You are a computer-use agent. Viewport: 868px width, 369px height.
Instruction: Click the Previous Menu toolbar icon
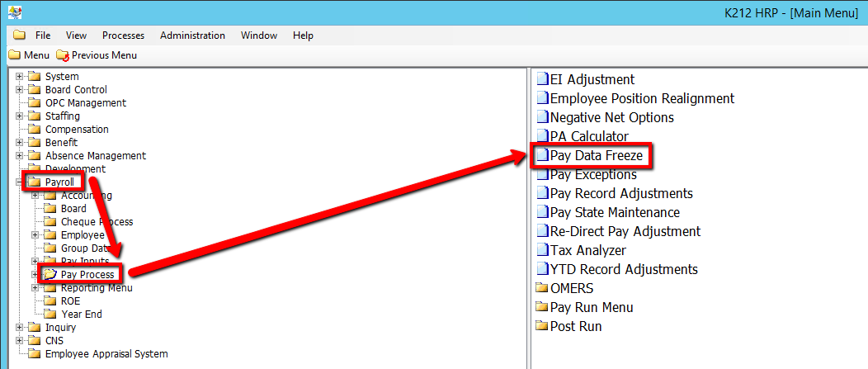pos(63,55)
